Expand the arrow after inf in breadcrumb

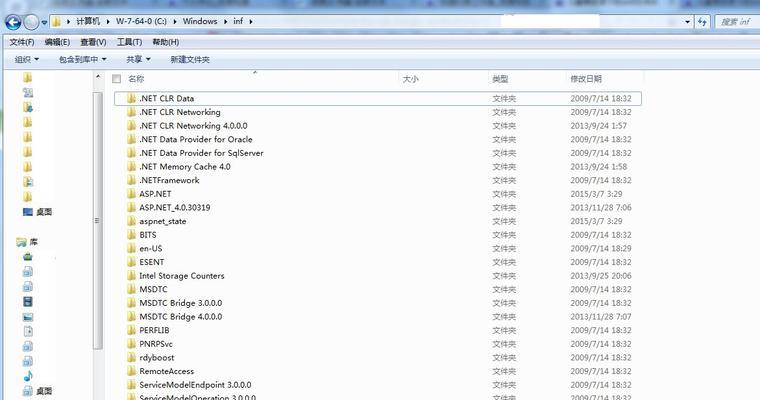coord(251,21)
